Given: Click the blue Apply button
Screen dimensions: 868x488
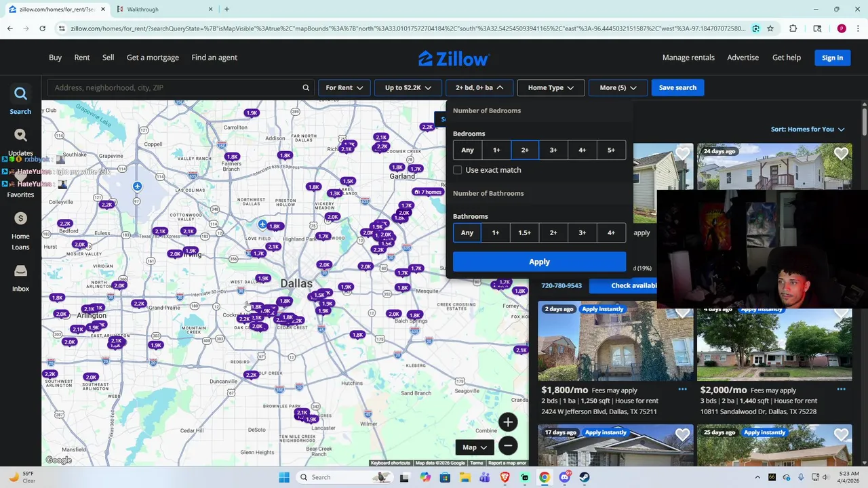Looking at the screenshot, I should pyautogui.click(x=539, y=262).
